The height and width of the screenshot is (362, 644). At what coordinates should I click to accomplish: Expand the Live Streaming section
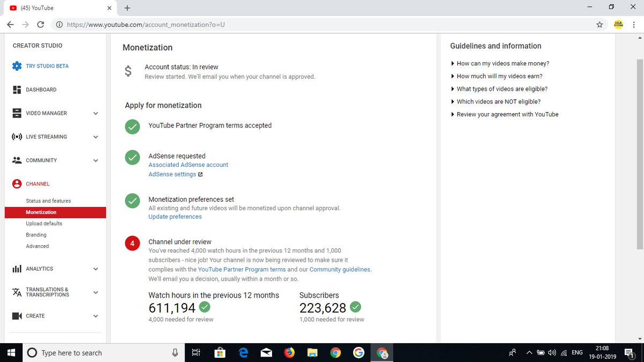point(96,137)
